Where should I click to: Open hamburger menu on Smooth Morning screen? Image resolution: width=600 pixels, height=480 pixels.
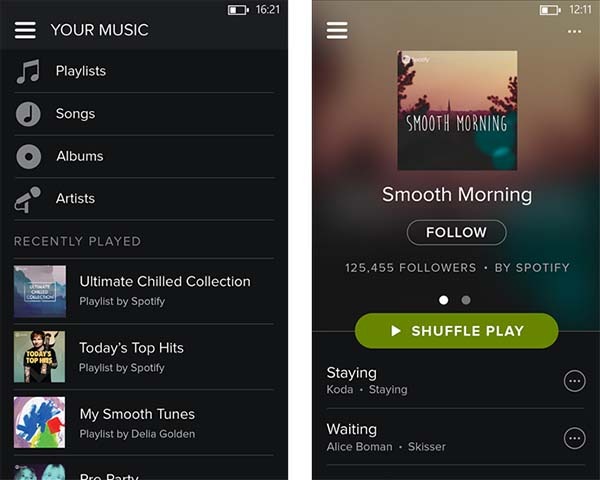(x=337, y=30)
